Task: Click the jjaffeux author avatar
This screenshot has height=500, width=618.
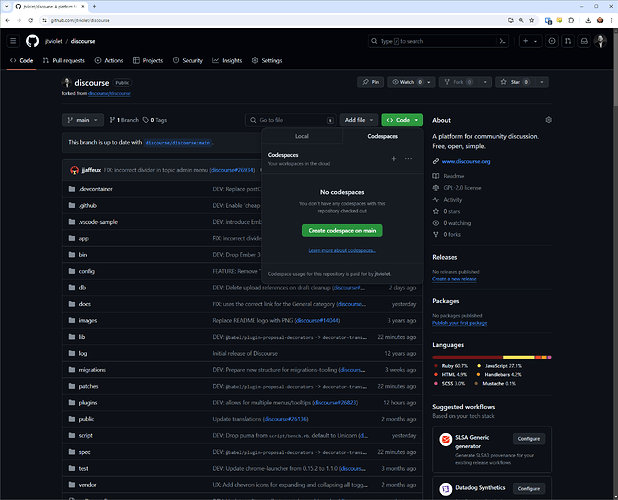Action: click(74, 170)
